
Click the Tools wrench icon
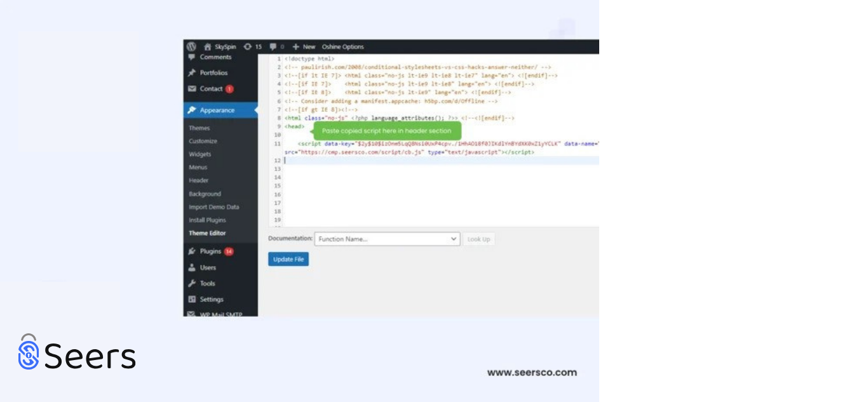[192, 284]
